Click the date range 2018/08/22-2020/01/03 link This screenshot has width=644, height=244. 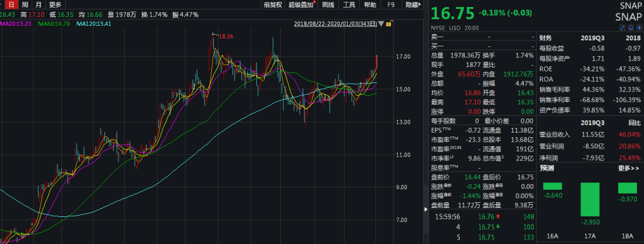pyautogui.click(x=336, y=24)
